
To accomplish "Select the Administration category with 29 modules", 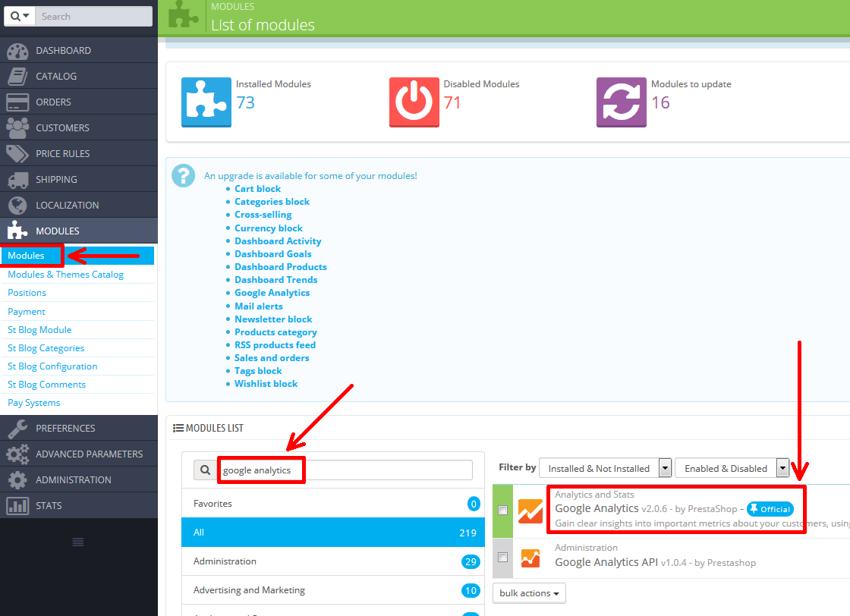I will (x=333, y=561).
